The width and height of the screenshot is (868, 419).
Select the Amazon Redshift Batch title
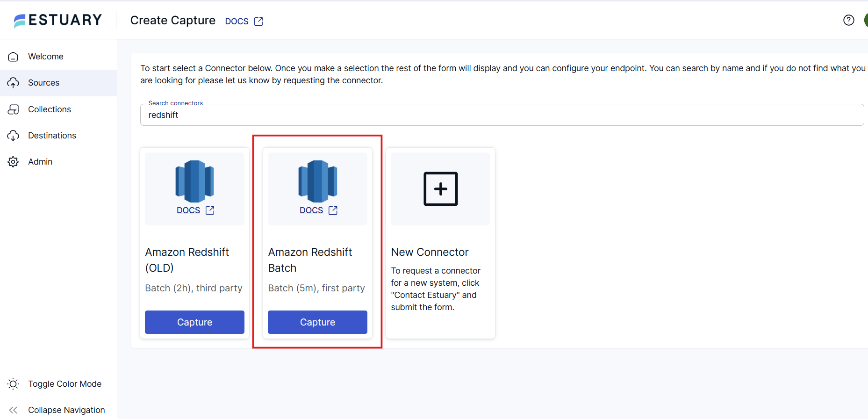[310, 260]
